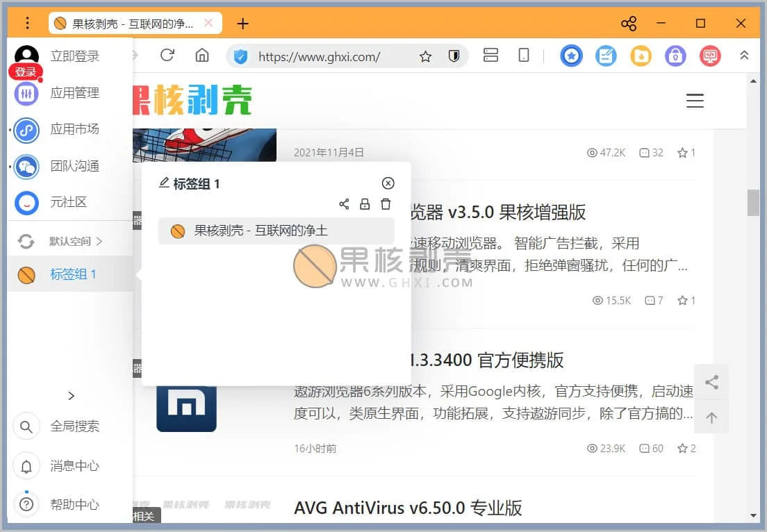Click the 果核剥壳 site logo
This screenshot has height=532, width=767.
click(x=192, y=100)
